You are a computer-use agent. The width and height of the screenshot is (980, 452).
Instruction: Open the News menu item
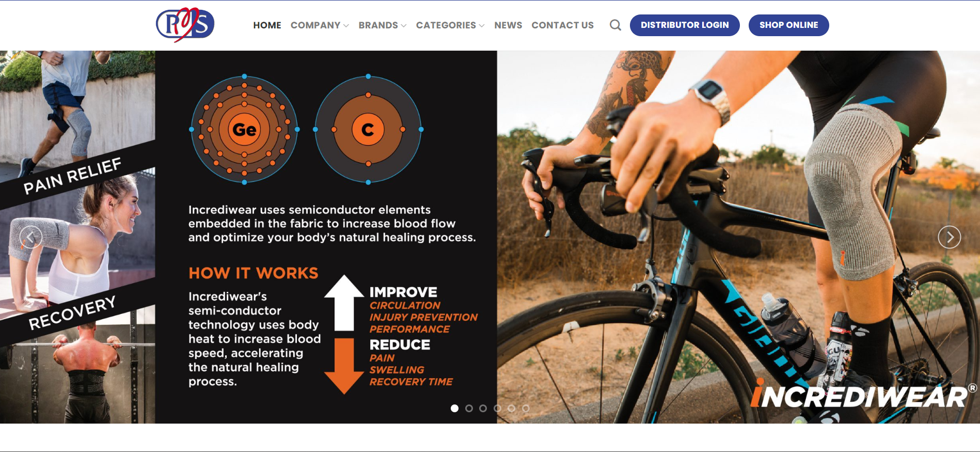[x=508, y=25]
